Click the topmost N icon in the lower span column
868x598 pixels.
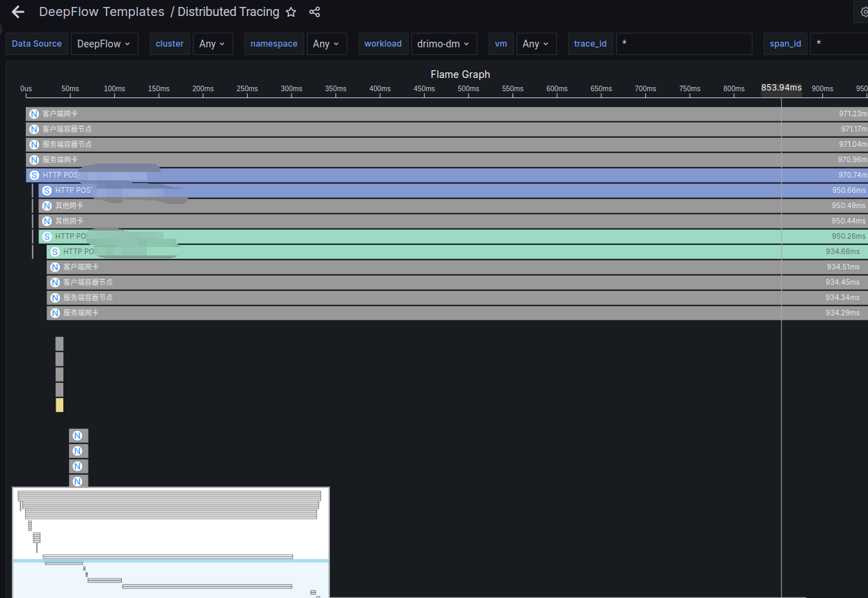(x=78, y=435)
